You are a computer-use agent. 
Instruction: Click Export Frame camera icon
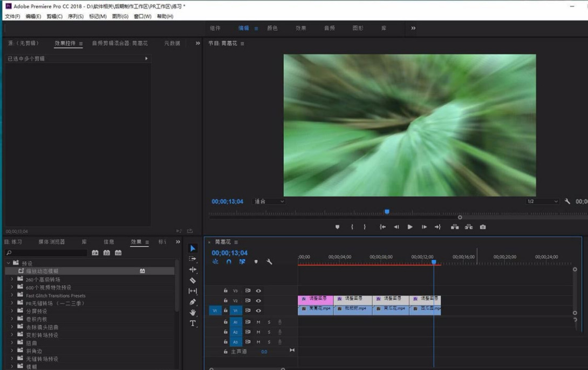[483, 227]
